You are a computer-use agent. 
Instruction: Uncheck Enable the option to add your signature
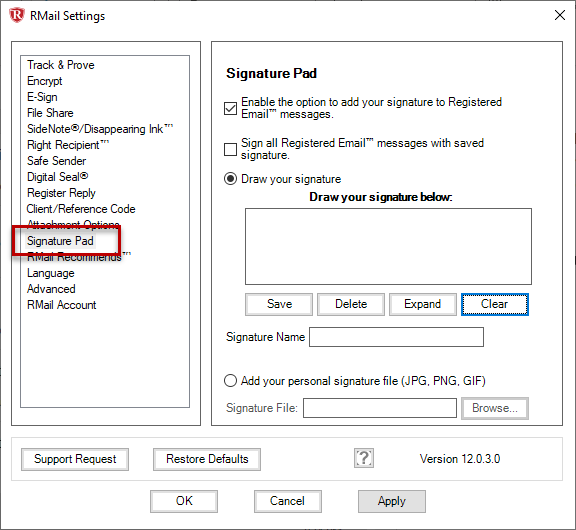tap(230, 108)
